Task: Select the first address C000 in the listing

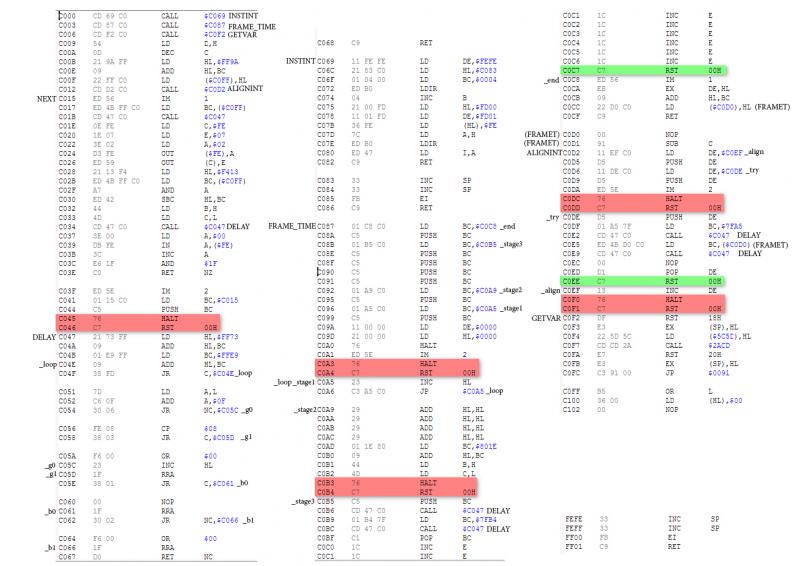Action: tap(67, 17)
